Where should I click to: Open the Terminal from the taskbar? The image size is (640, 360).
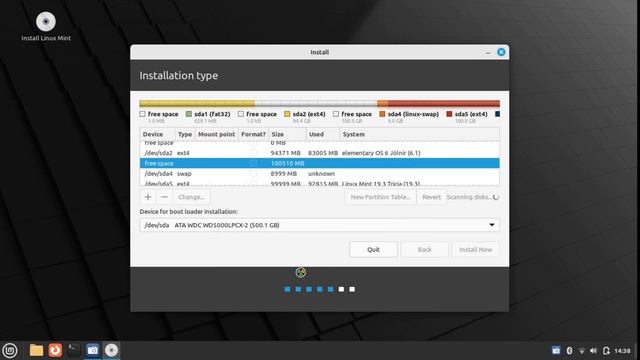[74, 350]
